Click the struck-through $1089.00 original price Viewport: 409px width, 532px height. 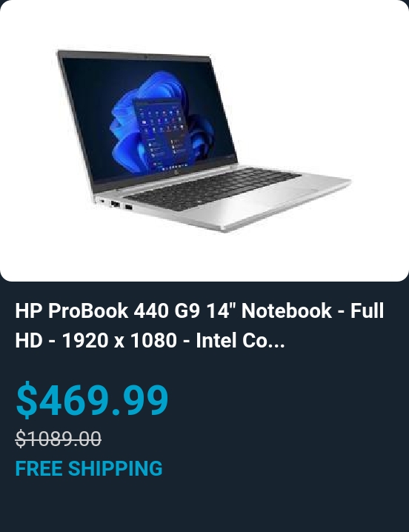coord(58,439)
